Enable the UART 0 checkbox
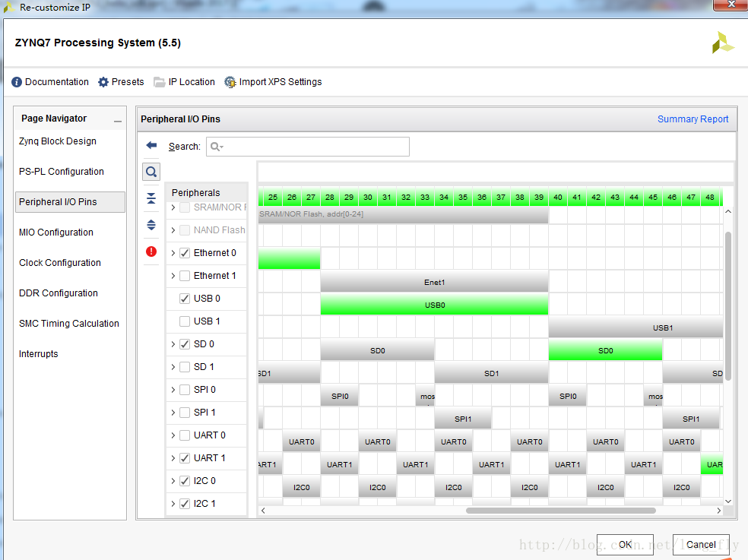Screen dimensions: 748x560 coord(184,435)
